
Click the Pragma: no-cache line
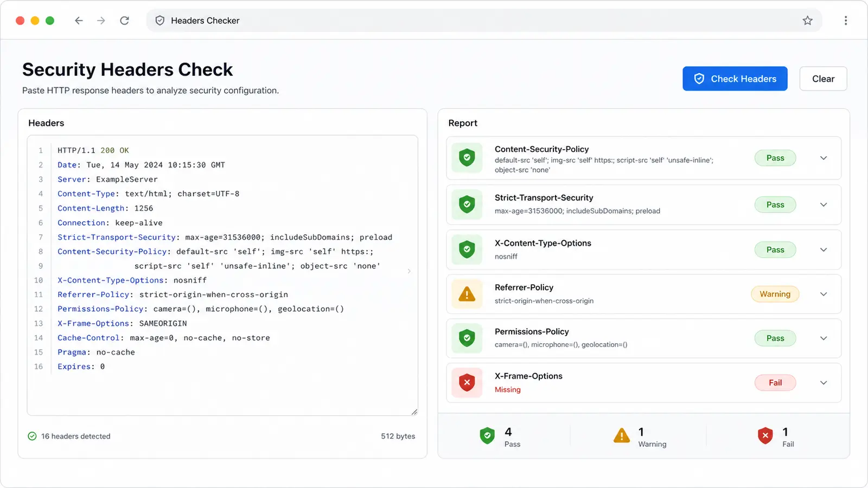tap(96, 352)
